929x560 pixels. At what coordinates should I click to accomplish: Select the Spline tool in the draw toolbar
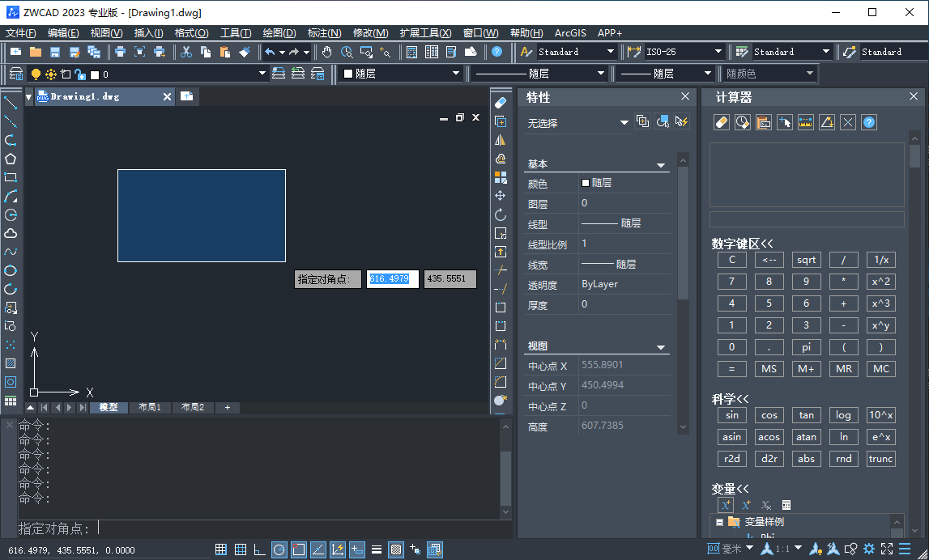(x=11, y=252)
